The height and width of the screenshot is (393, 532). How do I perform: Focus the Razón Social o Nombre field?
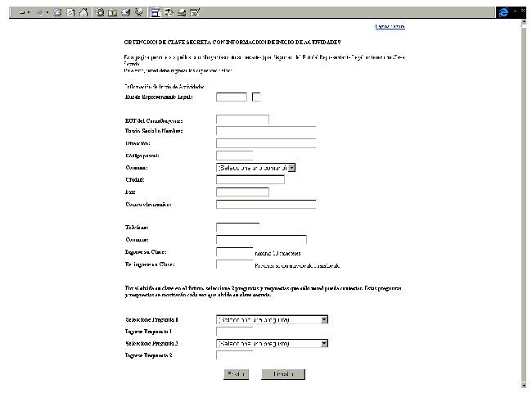click(266, 131)
